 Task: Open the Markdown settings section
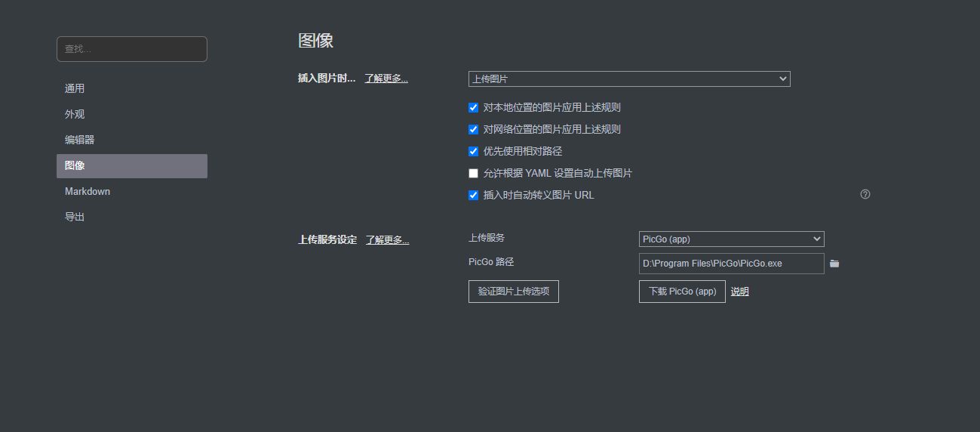point(88,191)
